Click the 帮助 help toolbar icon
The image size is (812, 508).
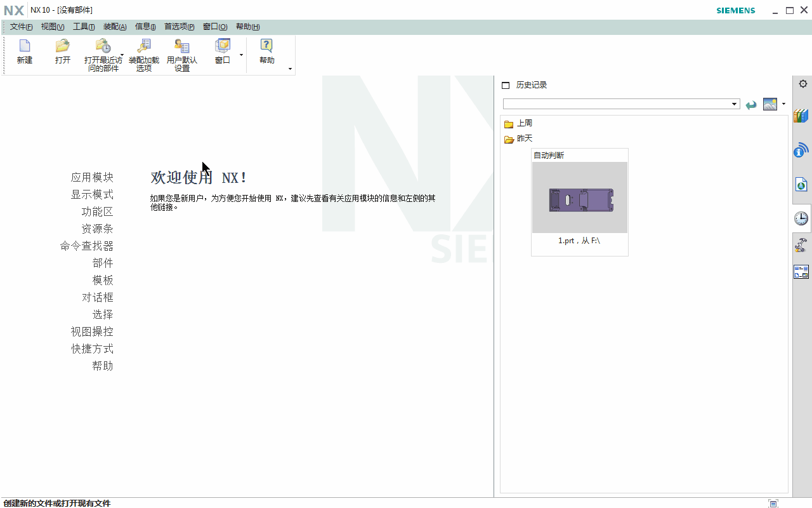267,52
